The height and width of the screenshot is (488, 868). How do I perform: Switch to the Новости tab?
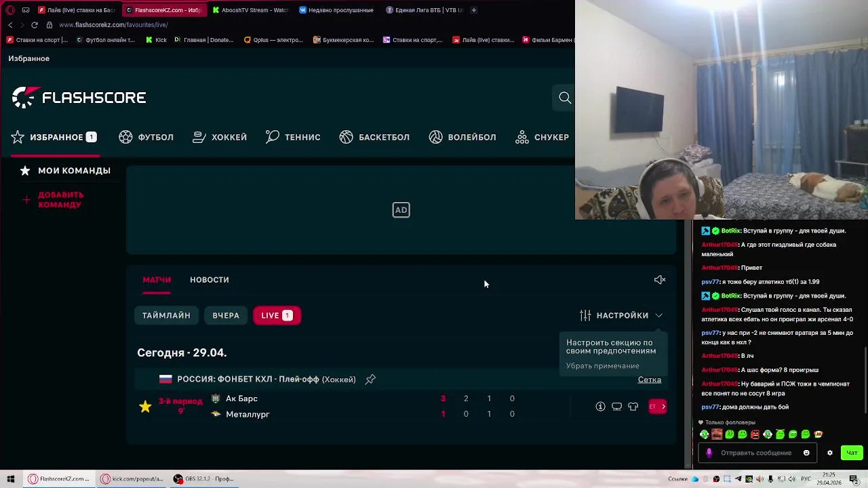[210, 280]
